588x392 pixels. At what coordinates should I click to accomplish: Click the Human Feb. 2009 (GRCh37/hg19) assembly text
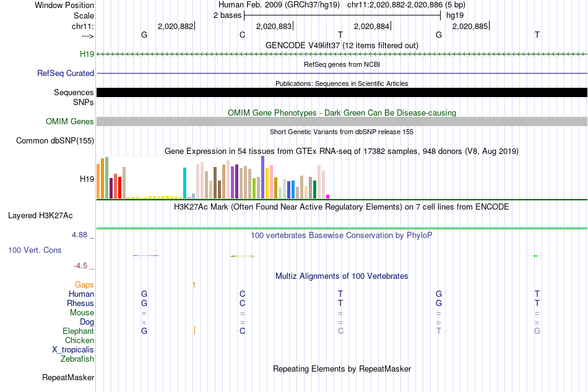click(x=279, y=5)
